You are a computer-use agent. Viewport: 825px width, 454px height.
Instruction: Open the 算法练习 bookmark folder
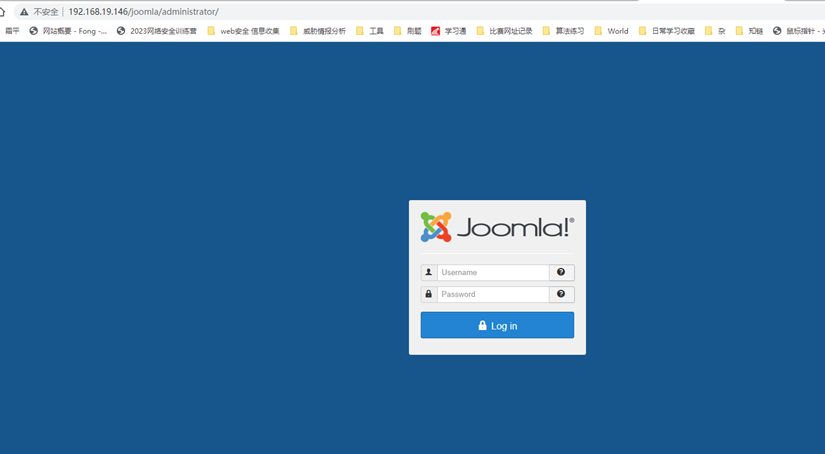coord(563,31)
